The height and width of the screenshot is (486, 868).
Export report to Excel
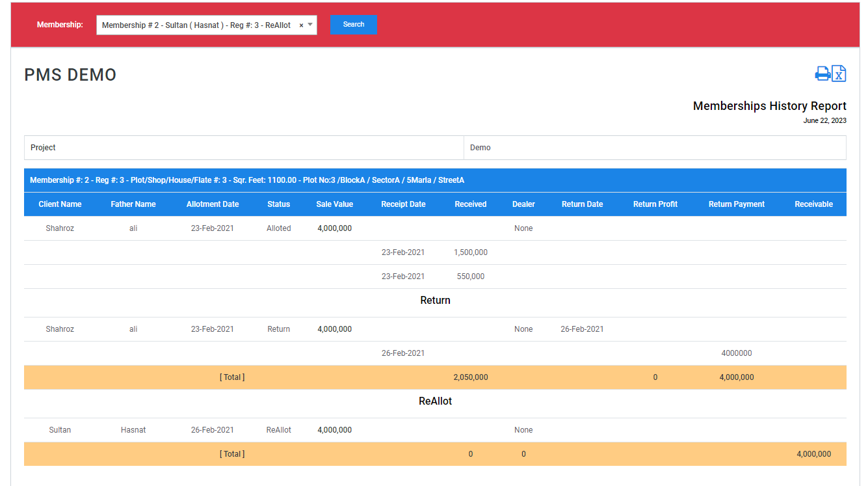coord(839,74)
